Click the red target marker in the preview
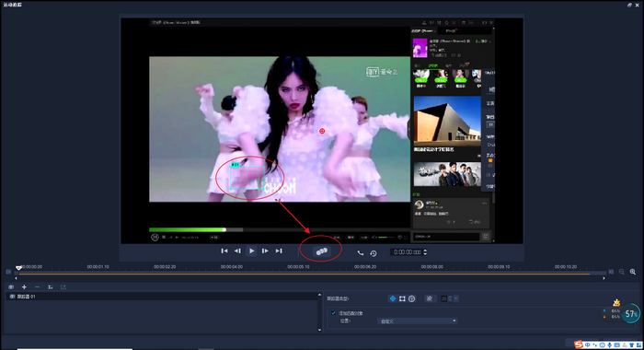The width and height of the screenshot is (644, 350). pyautogui.click(x=322, y=131)
